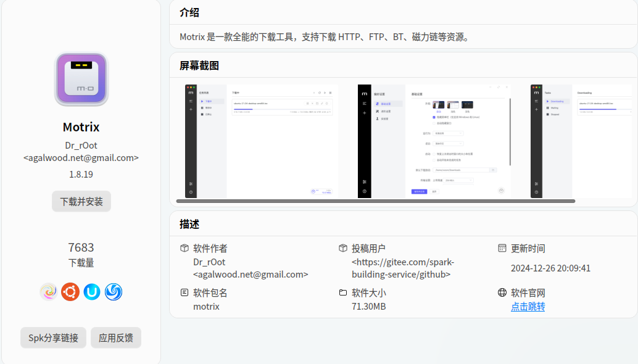
Task: Click the deepin swirl distro icon
Action: point(48,292)
